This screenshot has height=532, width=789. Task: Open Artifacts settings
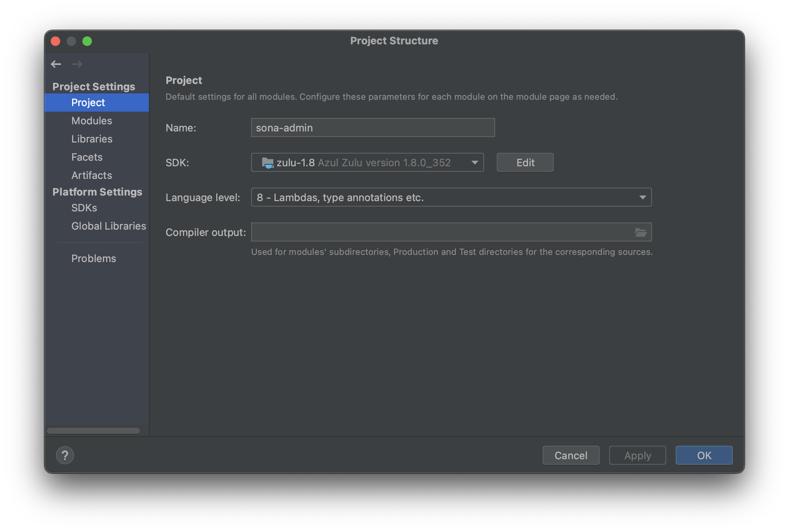[91, 175]
